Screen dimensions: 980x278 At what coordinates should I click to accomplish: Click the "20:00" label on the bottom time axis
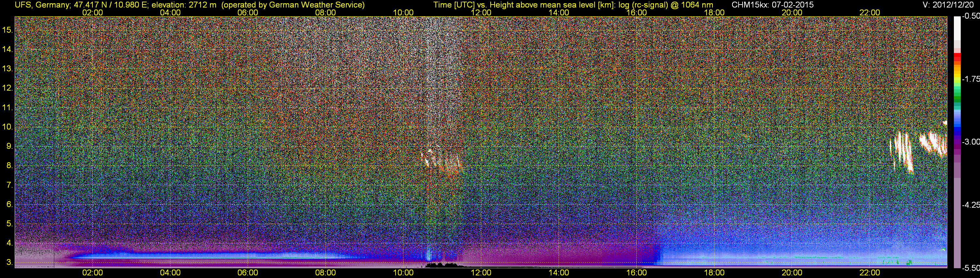pos(792,273)
